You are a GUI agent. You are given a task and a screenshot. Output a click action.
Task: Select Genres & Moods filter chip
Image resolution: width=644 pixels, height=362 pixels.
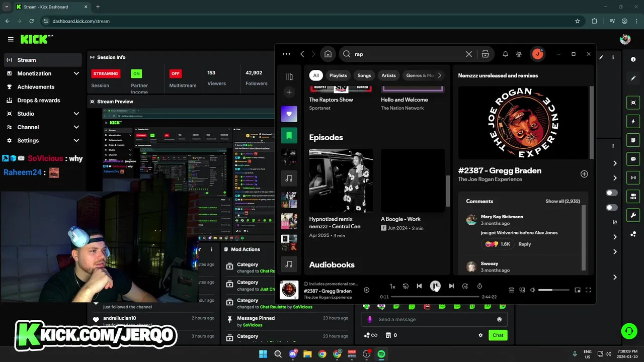click(420, 75)
